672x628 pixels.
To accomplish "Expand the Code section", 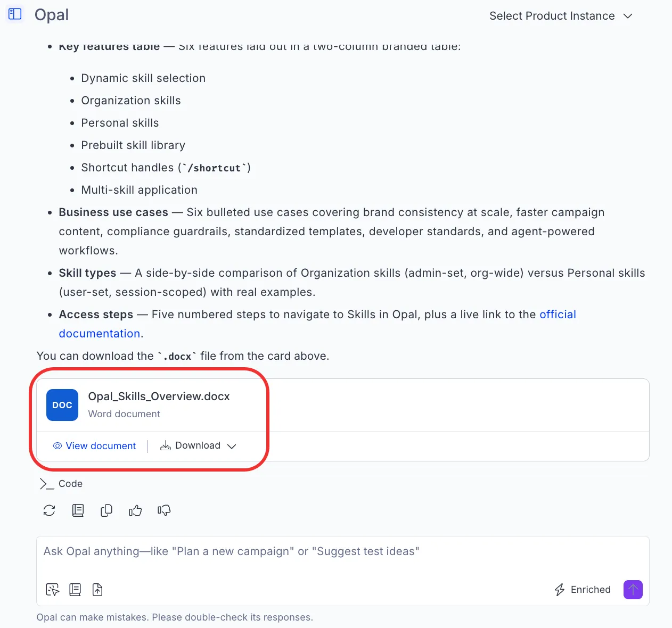I will (x=61, y=484).
